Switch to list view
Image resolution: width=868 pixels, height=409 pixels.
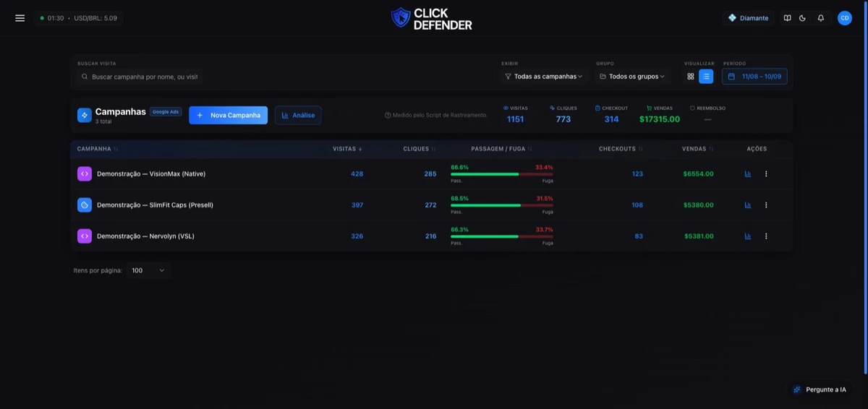[x=706, y=77]
